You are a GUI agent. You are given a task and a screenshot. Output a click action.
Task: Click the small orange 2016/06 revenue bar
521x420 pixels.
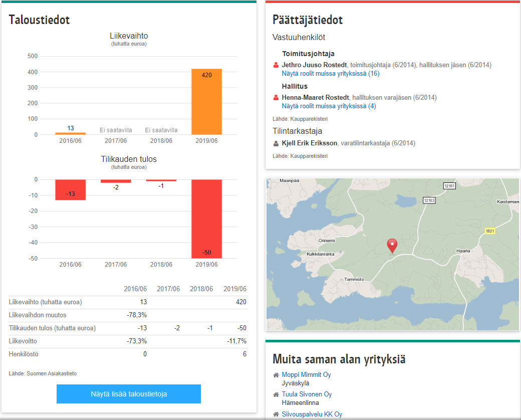coord(70,133)
